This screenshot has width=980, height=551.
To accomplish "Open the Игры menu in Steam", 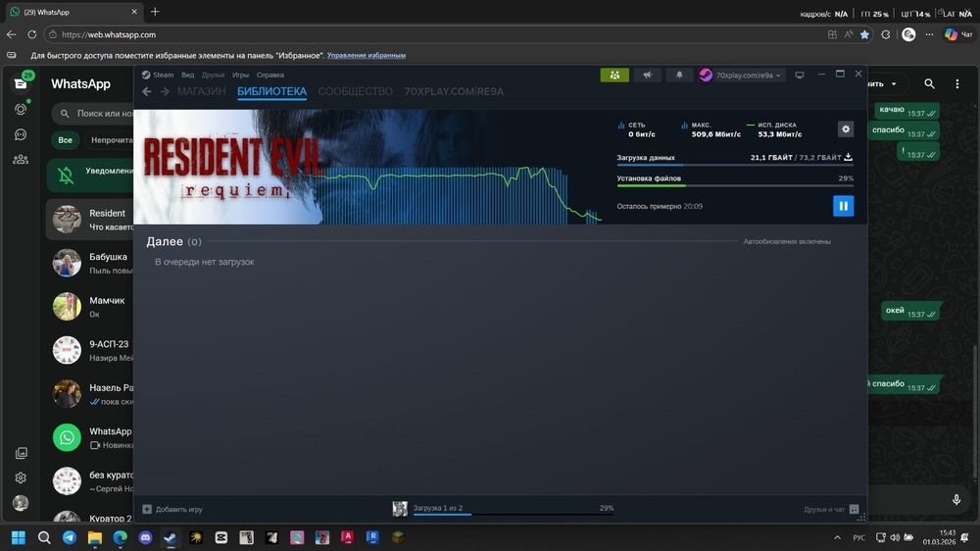I will point(241,75).
